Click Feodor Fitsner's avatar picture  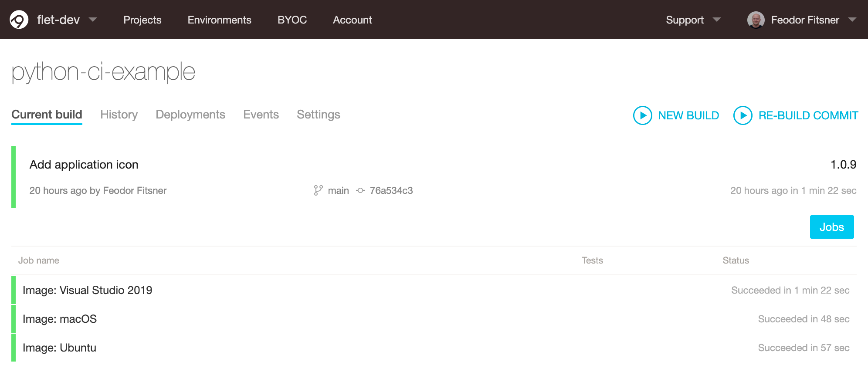coord(756,20)
